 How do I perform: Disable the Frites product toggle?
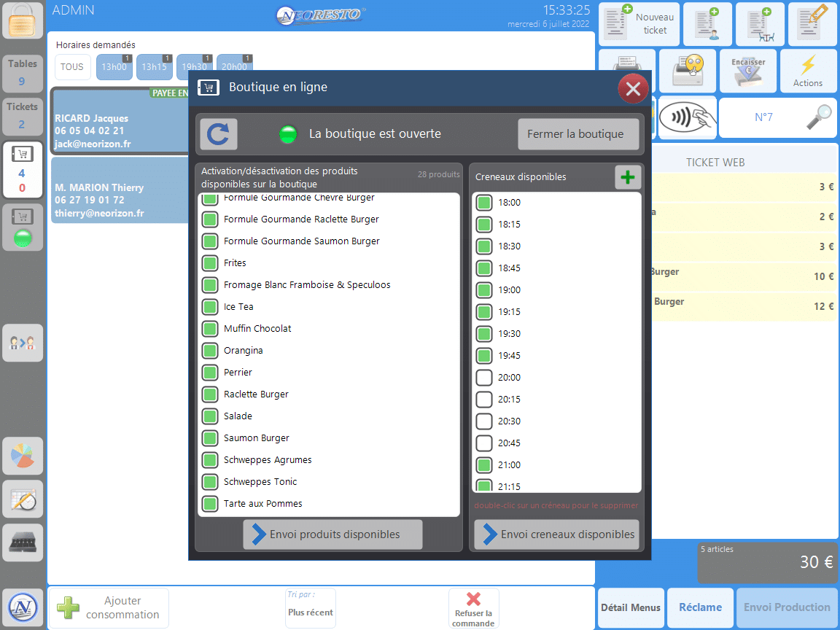point(209,262)
